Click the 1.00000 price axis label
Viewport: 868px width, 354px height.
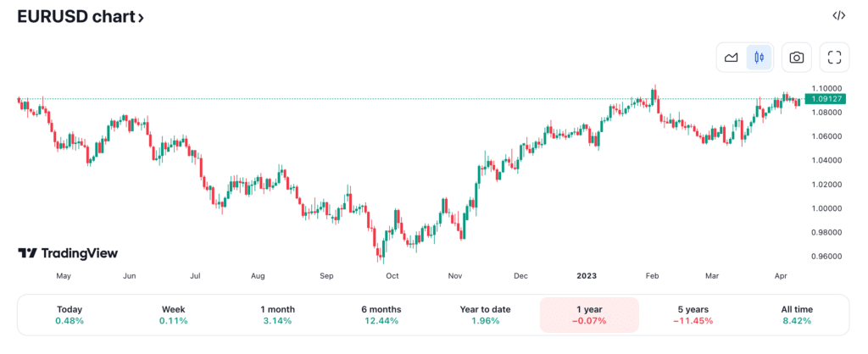pos(826,208)
